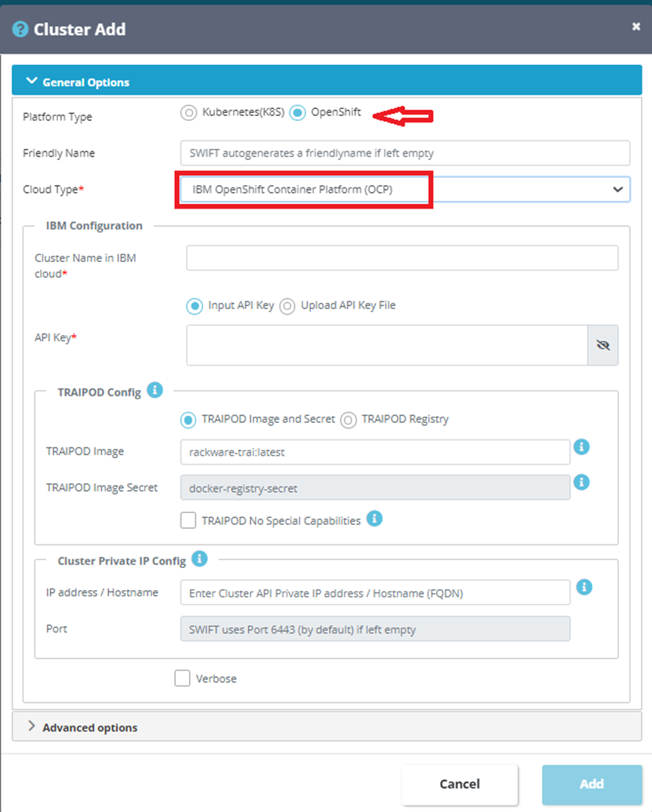The height and width of the screenshot is (812, 652).
Task: Choose the Upload API Key File option
Action: point(287,306)
